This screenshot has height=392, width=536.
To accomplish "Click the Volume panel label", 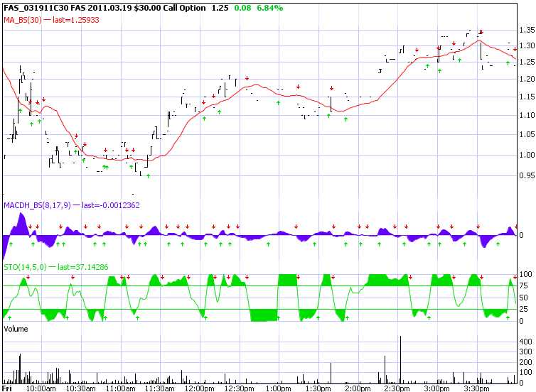I will point(16,330).
